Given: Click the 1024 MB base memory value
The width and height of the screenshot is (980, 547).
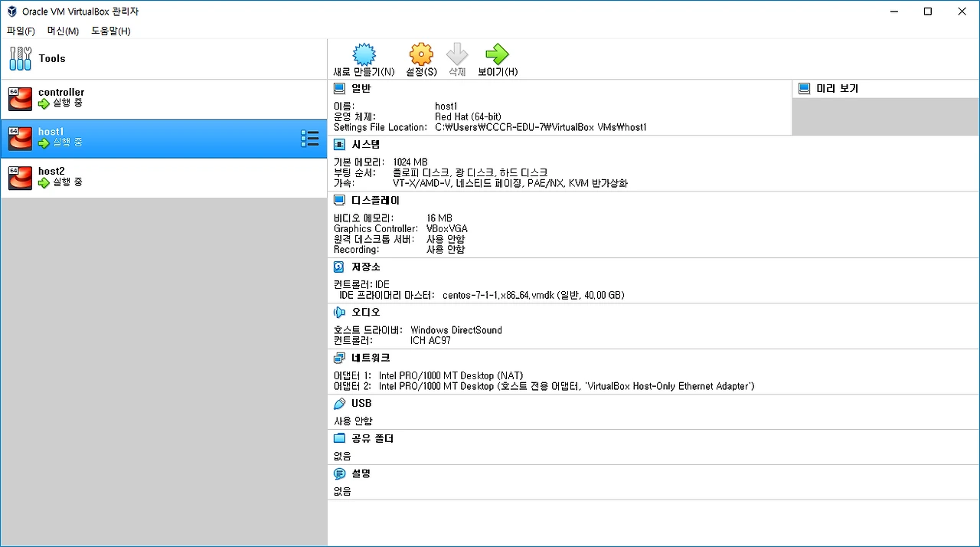Looking at the screenshot, I should pos(410,162).
